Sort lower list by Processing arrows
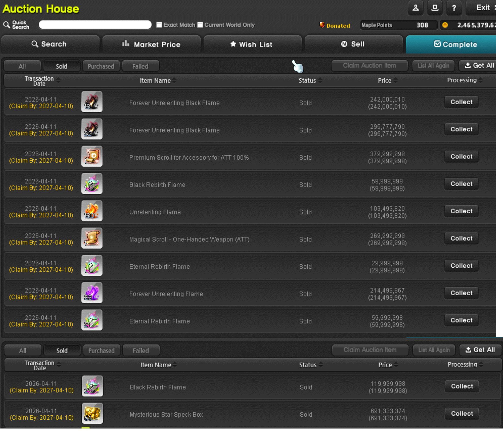504x432 pixels. (x=481, y=365)
